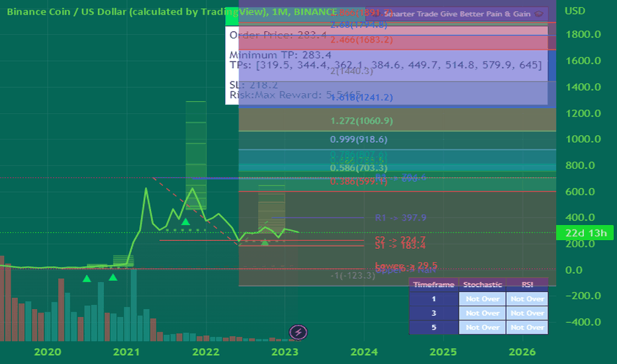
Task: Click the 1000.0 price axis label
Action: point(583,139)
